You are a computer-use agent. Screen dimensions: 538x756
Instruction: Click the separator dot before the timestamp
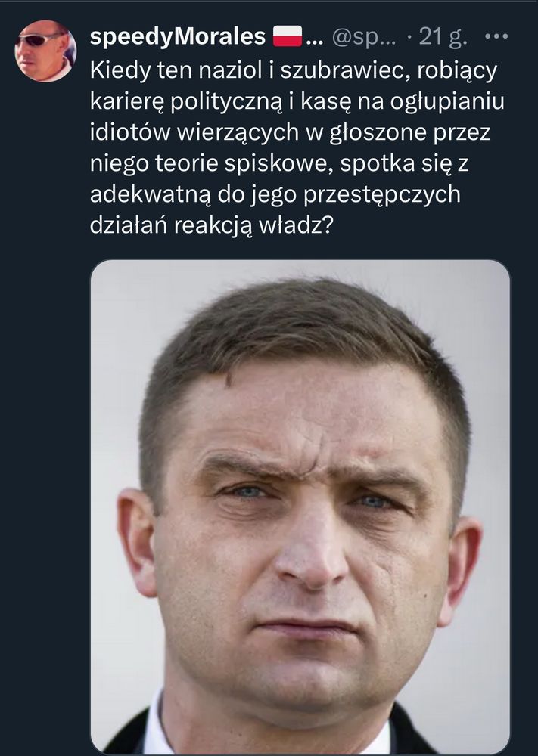click(409, 37)
